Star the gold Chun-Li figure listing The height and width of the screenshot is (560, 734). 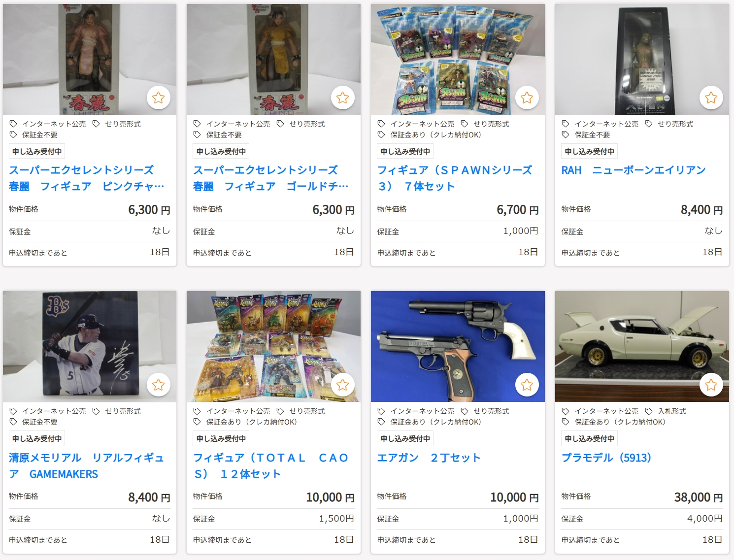pyautogui.click(x=342, y=98)
